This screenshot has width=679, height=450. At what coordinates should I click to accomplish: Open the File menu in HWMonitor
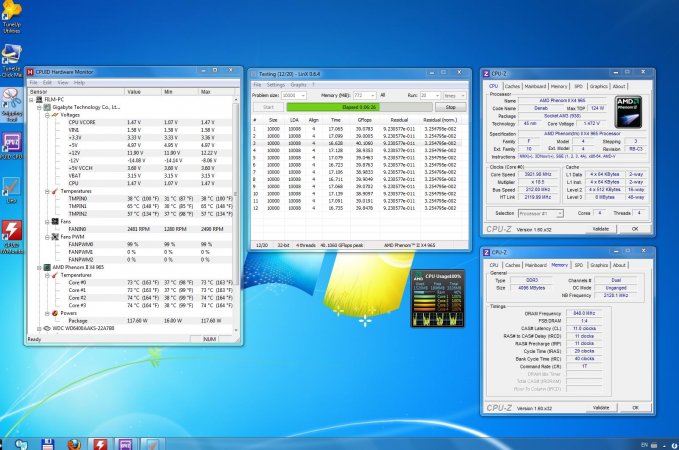click(33, 83)
